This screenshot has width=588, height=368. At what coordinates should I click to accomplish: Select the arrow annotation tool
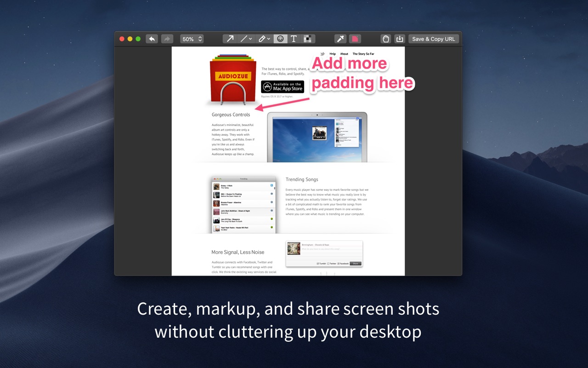click(230, 39)
